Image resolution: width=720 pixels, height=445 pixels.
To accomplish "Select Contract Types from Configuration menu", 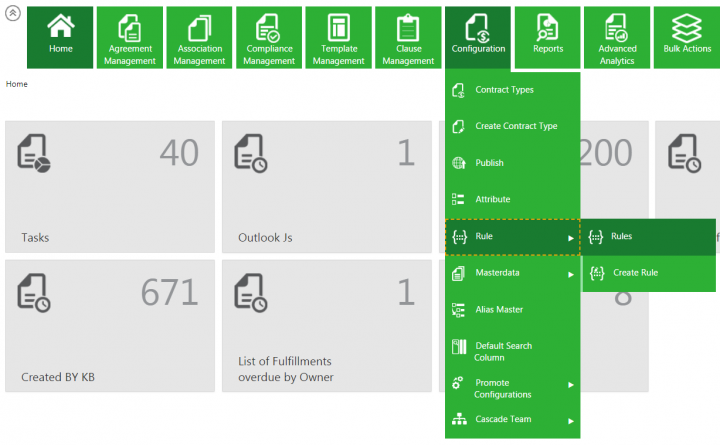I will pyautogui.click(x=504, y=90).
